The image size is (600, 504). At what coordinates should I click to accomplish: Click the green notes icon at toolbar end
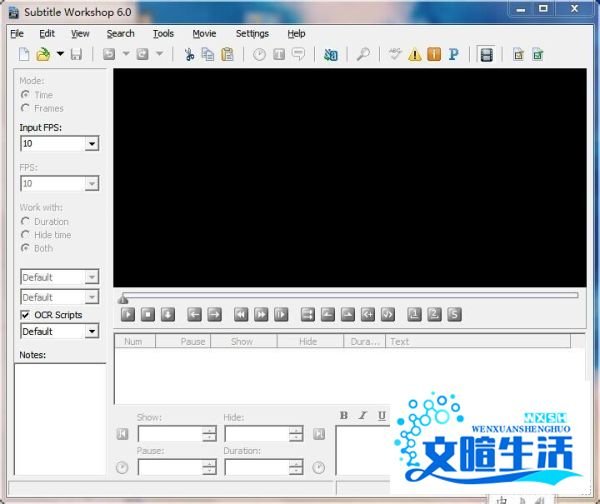pyautogui.click(x=538, y=55)
